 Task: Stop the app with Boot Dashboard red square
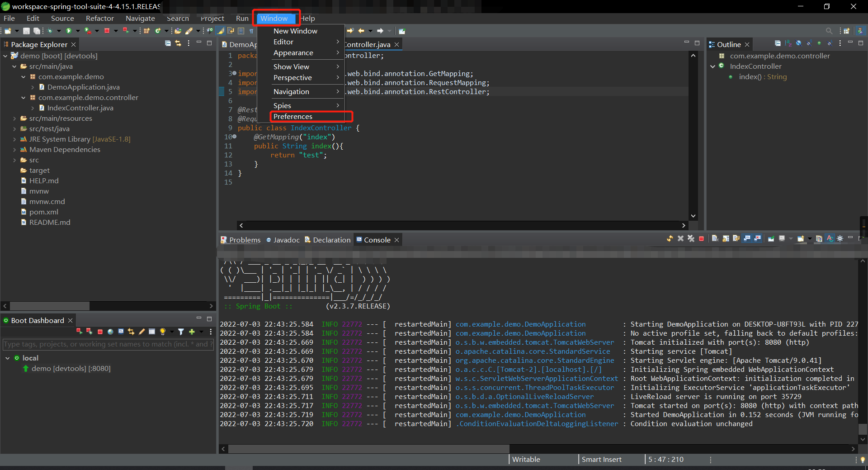(100, 332)
